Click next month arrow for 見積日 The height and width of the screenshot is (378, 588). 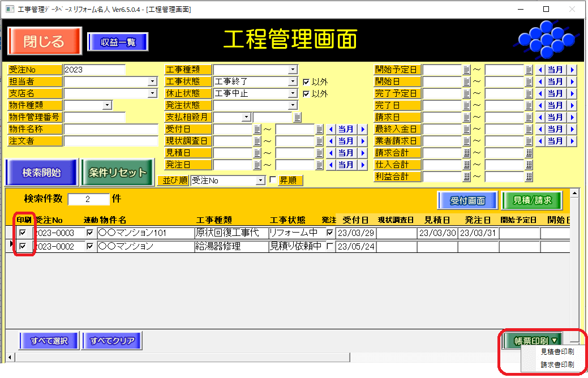pyautogui.click(x=363, y=153)
